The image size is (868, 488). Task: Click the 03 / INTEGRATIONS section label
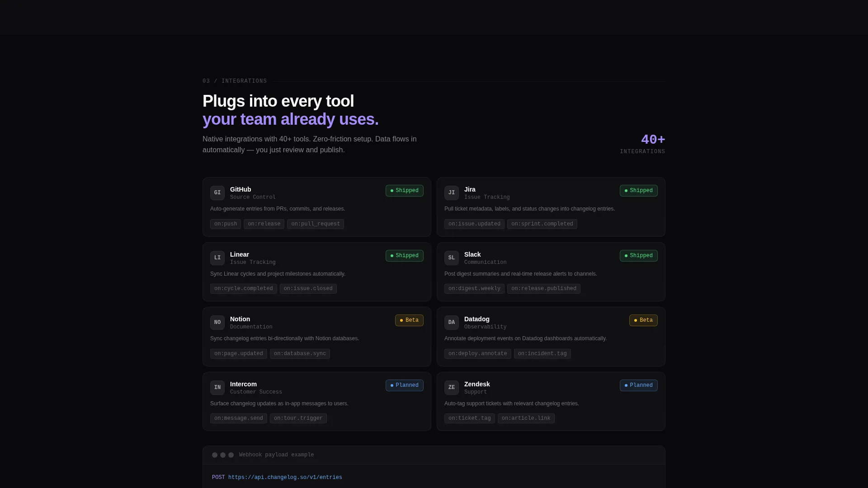pyautogui.click(x=235, y=81)
